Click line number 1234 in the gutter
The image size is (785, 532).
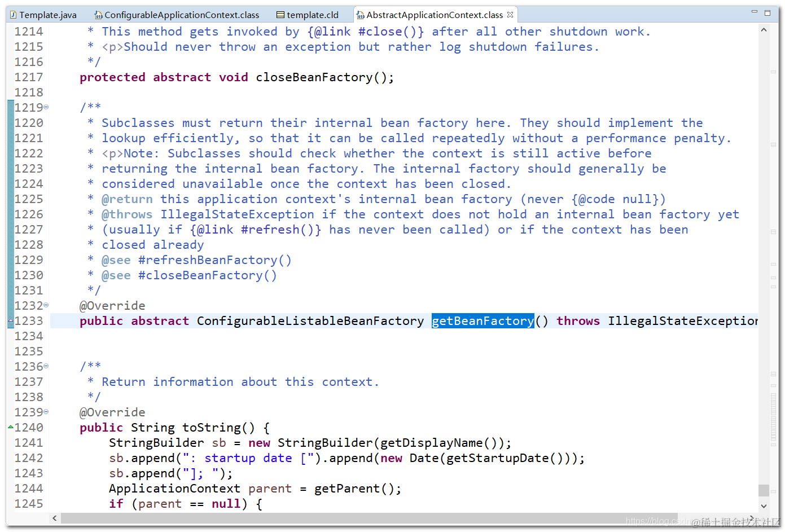pos(29,336)
